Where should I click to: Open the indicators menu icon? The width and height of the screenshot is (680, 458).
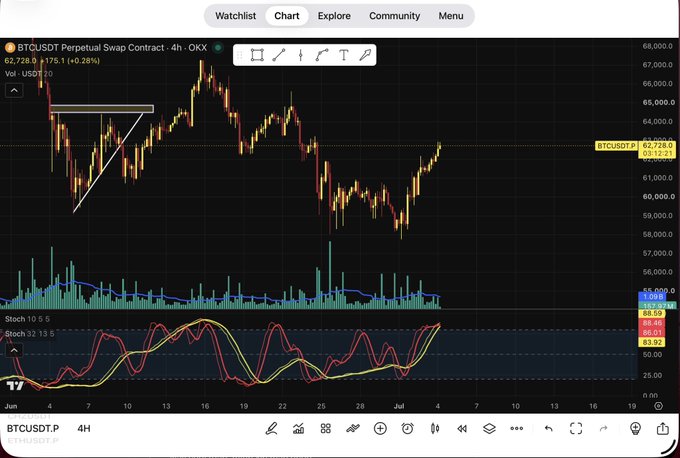(x=298, y=429)
